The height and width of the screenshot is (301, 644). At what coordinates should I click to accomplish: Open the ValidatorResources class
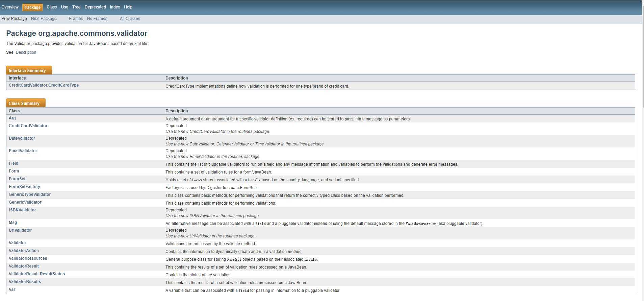[28, 258]
